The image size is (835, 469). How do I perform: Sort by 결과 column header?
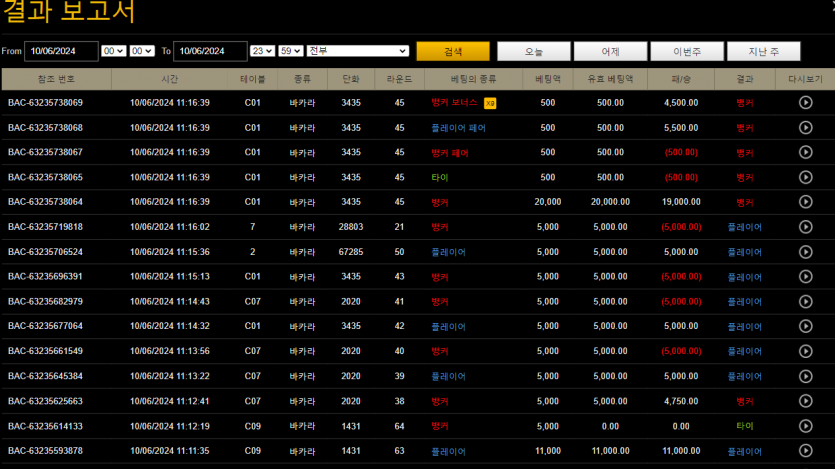click(744, 79)
